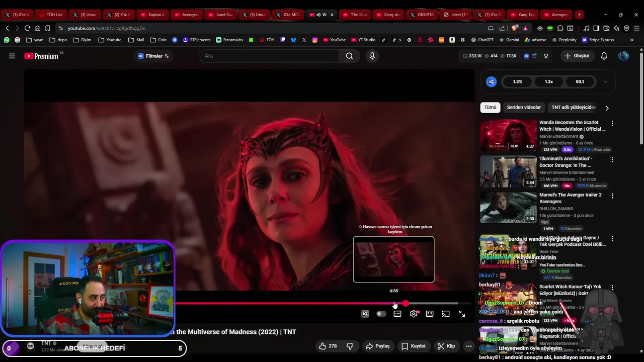Open the notifications bell
This screenshot has height=362, width=644.
coord(604,56)
